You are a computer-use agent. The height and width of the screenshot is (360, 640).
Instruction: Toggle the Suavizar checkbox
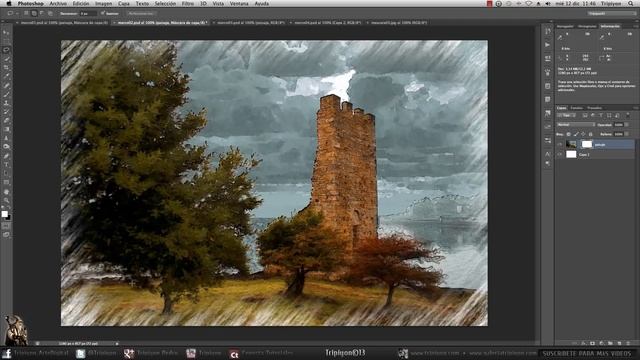103,13
